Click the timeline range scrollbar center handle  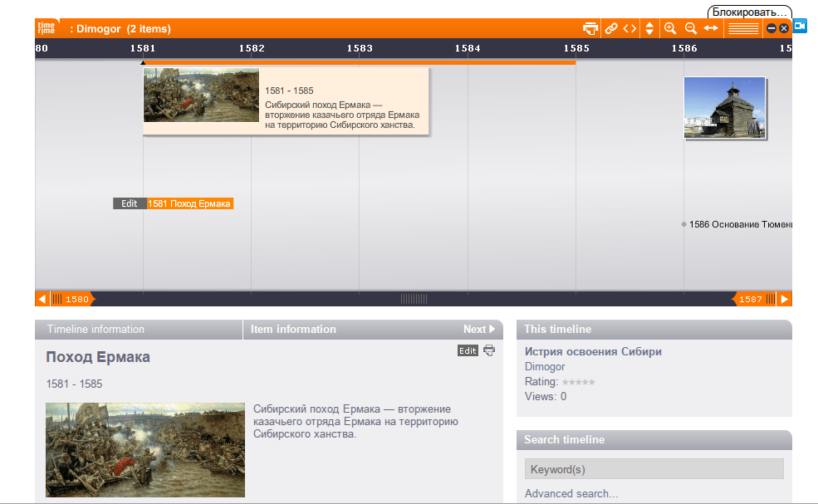tap(414, 299)
